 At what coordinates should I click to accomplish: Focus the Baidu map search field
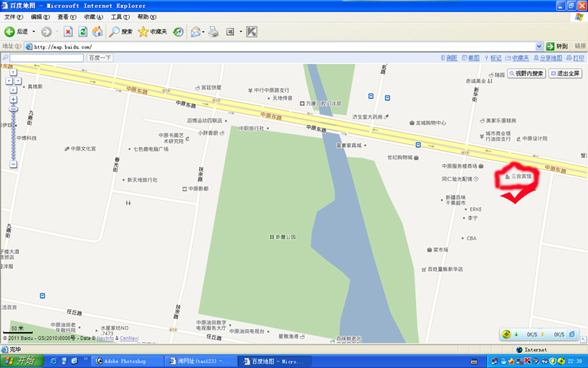[x=47, y=58]
